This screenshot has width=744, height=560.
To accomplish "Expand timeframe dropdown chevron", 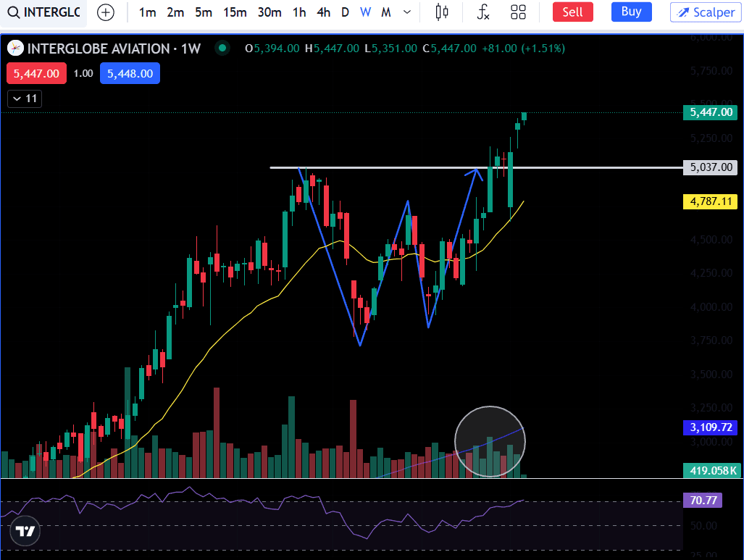I will [x=407, y=12].
